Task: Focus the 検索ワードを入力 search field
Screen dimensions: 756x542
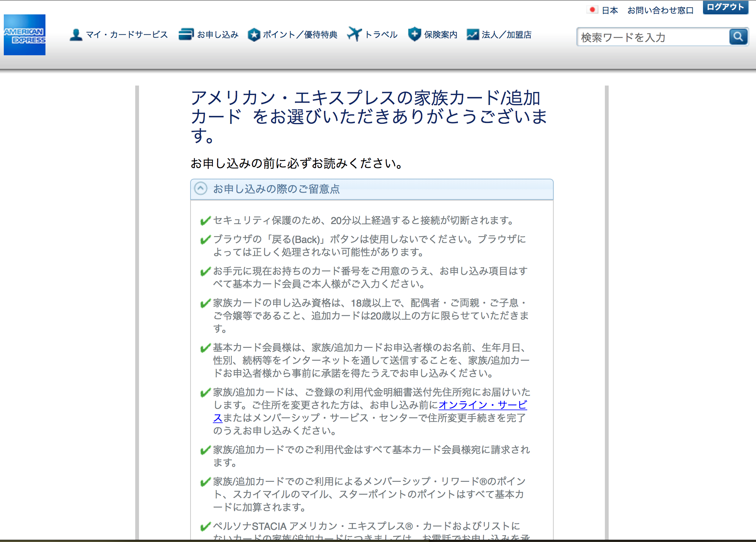Action: tap(653, 37)
